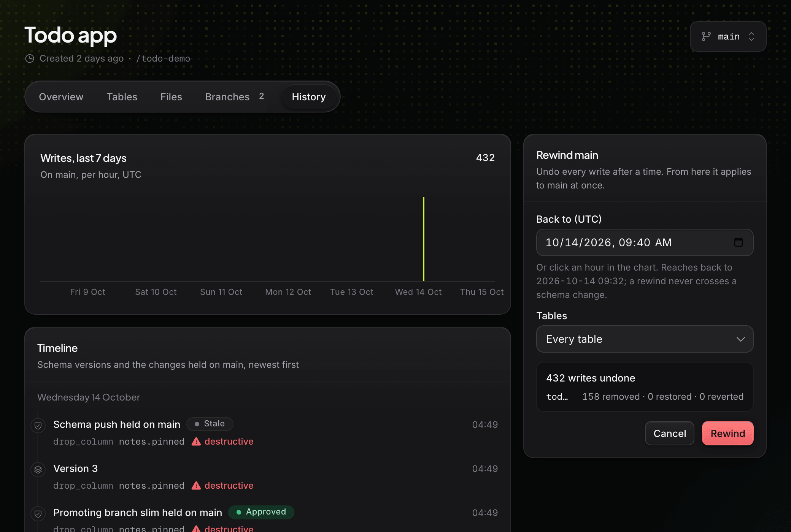Open the 'Version 3' timeline entry
This screenshot has height=532, width=791.
click(x=75, y=469)
